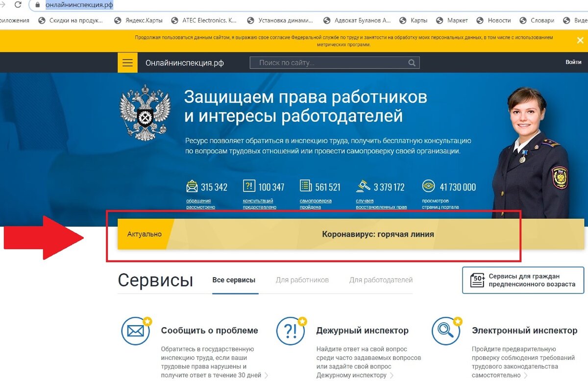
Task: Click the 41 730 000 page views number
Action: click(458, 187)
